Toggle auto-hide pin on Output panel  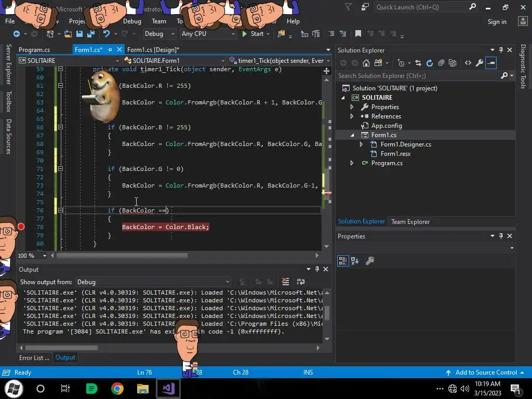[x=317, y=269]
